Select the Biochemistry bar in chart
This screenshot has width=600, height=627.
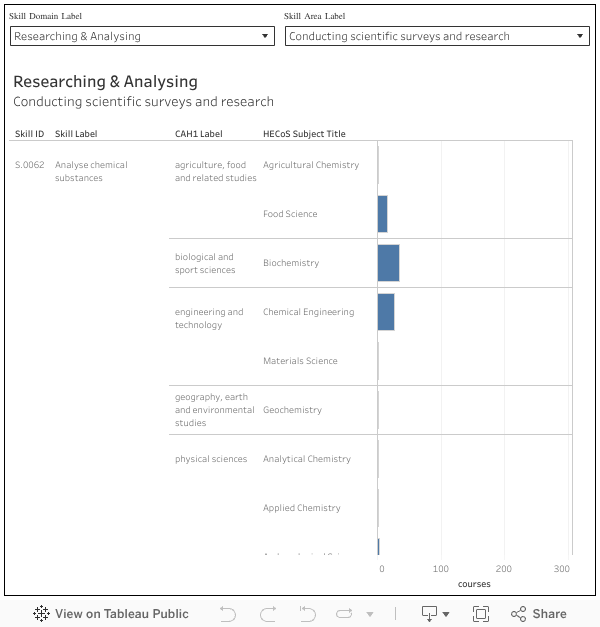tap(388, 263)
